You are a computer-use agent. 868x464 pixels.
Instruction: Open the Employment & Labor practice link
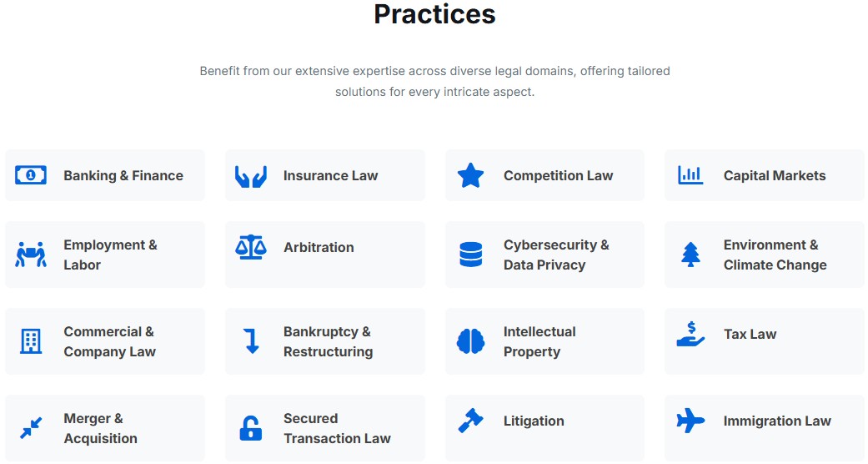[x=110, y=255]
